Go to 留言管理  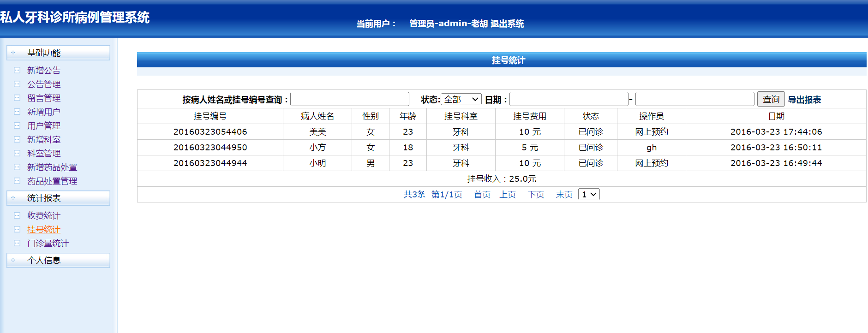pos(44,98)
